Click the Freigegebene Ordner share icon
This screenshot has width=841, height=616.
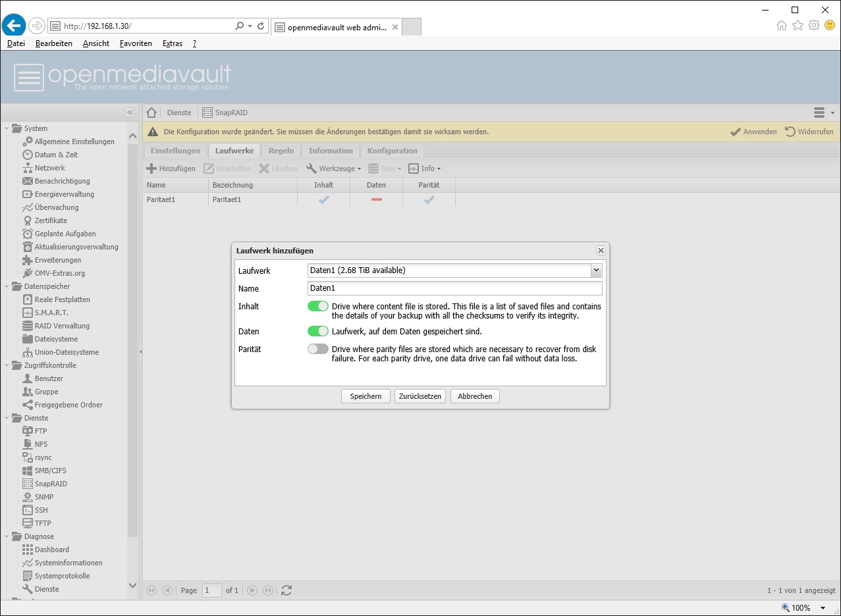pyautogui.click(x=28, y=405)
